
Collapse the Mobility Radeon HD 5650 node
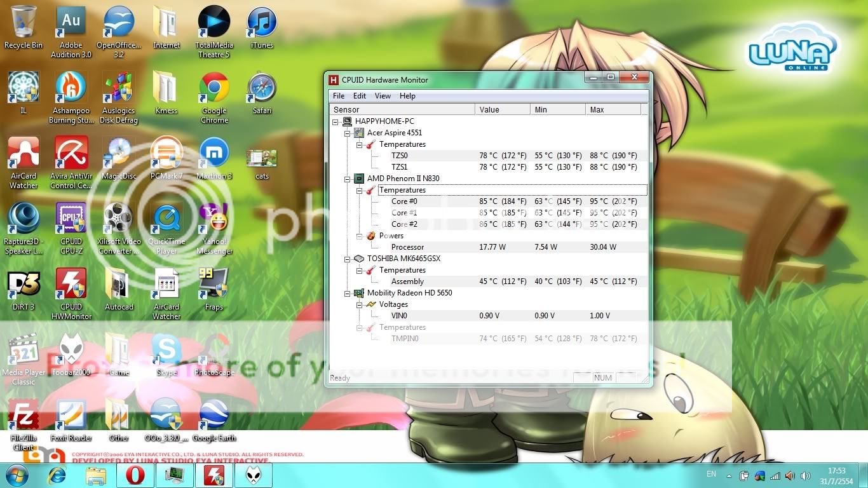click(348, 294)
